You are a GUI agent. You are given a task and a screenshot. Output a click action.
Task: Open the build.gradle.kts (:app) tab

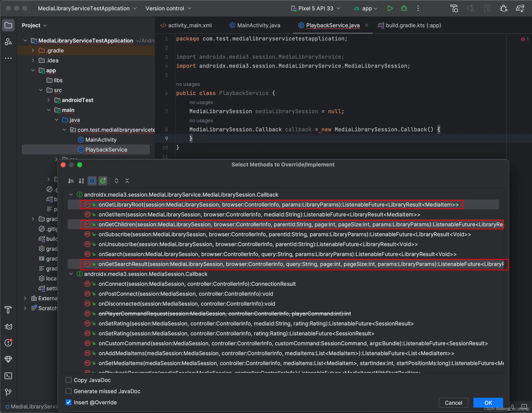click(413, 25)
